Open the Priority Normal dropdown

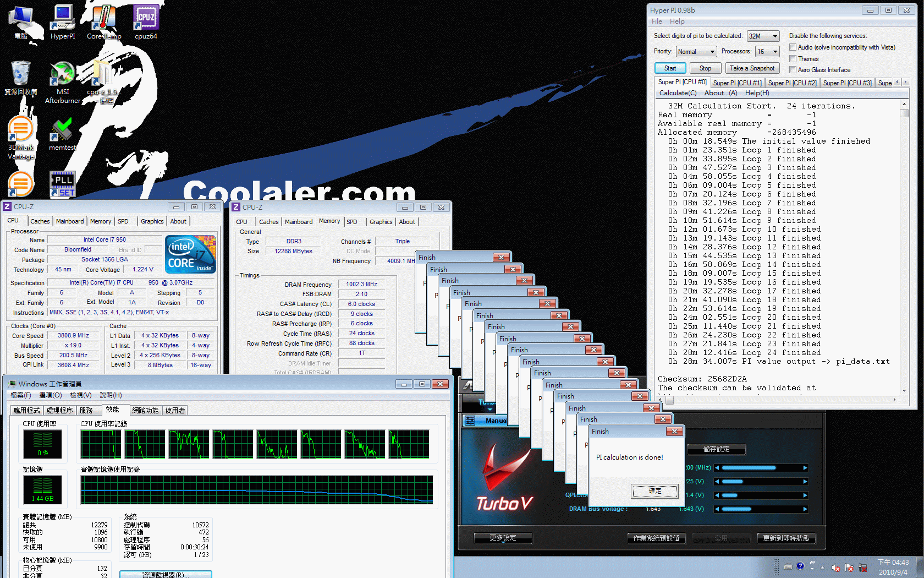[696, 52]
